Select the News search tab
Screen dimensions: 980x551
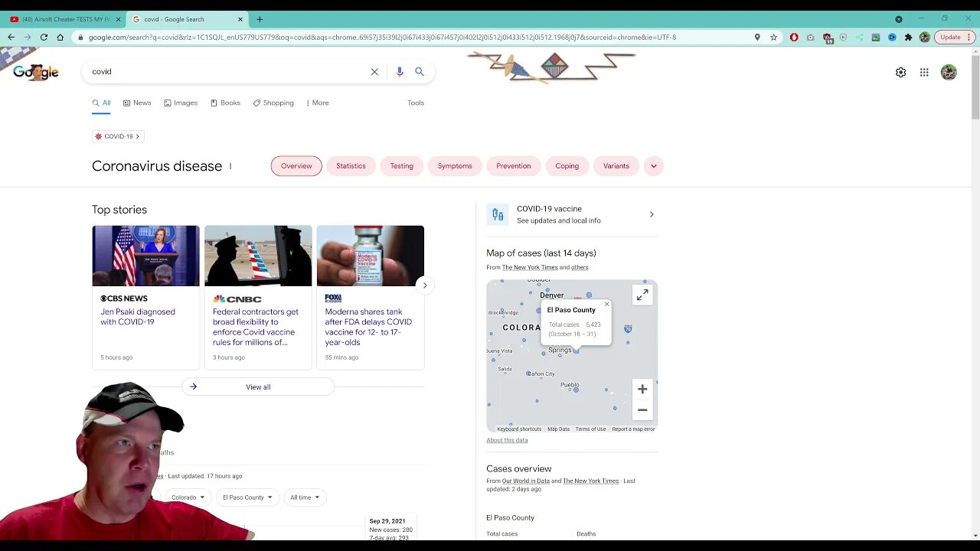click(137, 103)
